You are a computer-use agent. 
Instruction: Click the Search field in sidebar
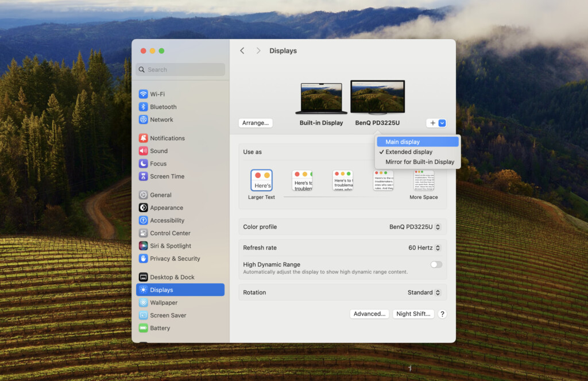pos(180,70)
